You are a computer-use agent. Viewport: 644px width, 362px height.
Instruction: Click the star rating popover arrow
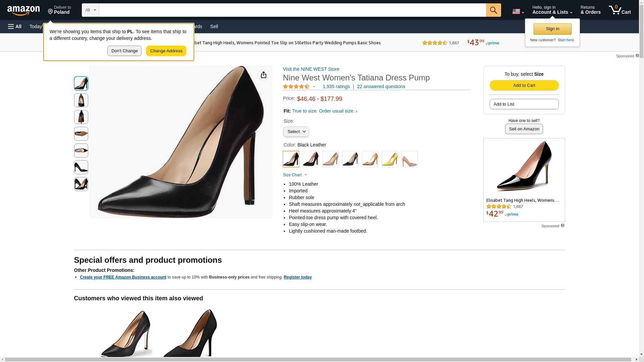point(314,87)
